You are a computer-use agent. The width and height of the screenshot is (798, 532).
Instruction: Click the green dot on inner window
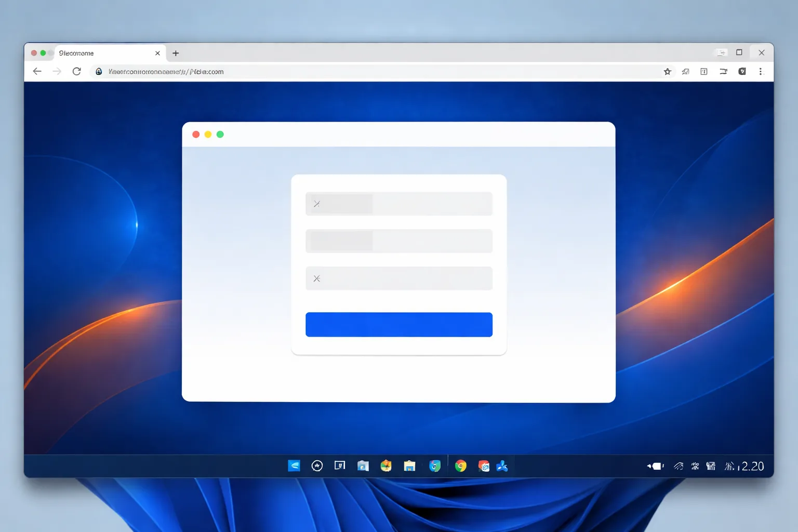click(220, 135)
